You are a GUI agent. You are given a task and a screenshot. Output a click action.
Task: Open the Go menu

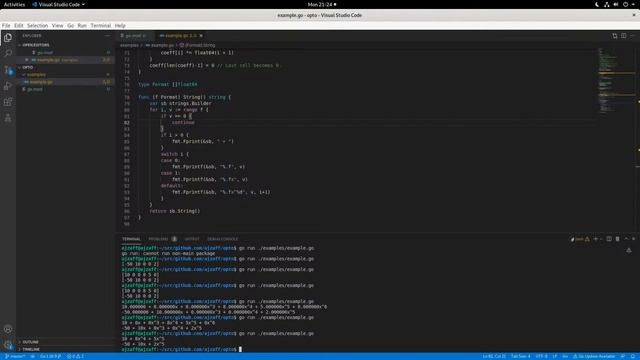[71, 25]
